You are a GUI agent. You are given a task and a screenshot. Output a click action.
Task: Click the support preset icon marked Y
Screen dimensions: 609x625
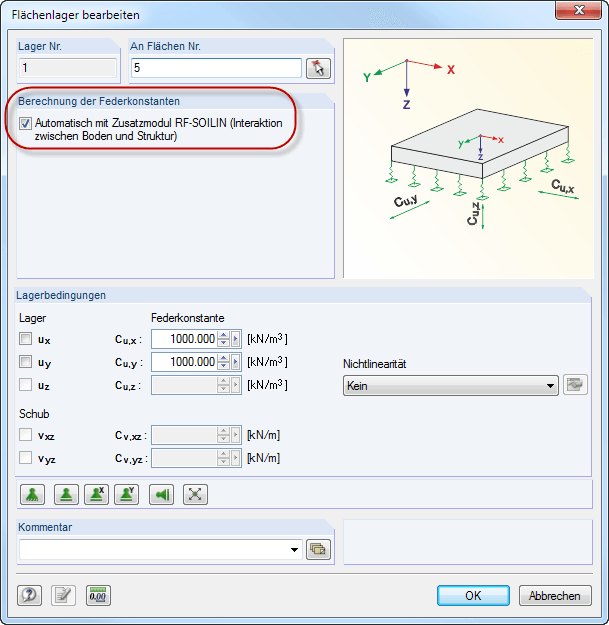(x=126, y=495)
